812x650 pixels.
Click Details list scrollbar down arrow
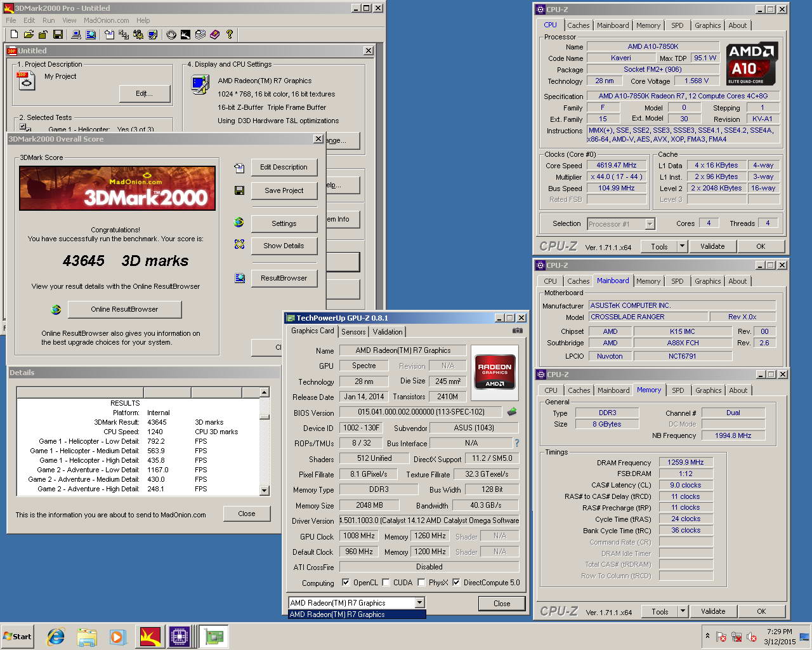coord(265,490)
